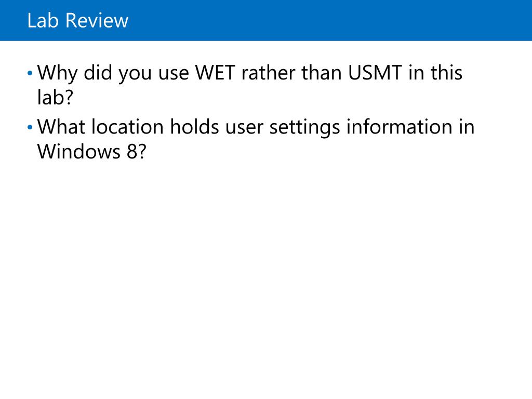Place cursor on the word 'Why'
The image size is (532, 399).
tap(57, 73)
